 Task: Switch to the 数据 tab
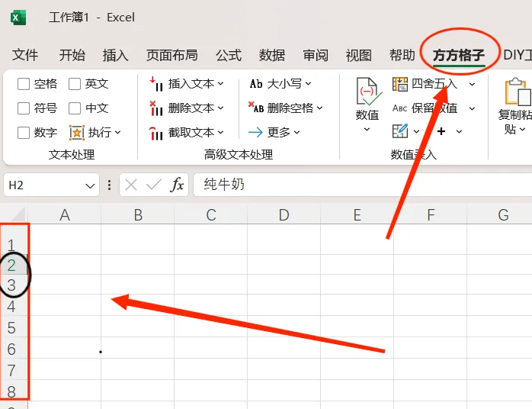pos(272,55)
